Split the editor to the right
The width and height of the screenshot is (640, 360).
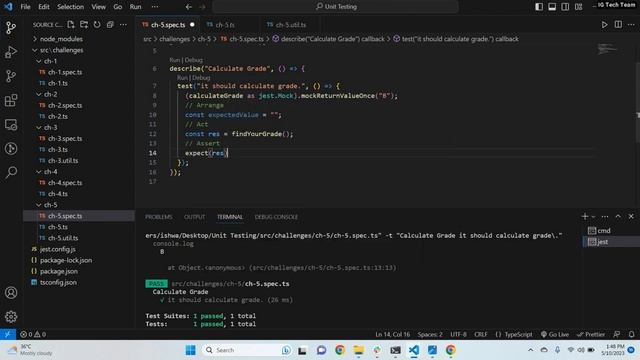(618, 24)
